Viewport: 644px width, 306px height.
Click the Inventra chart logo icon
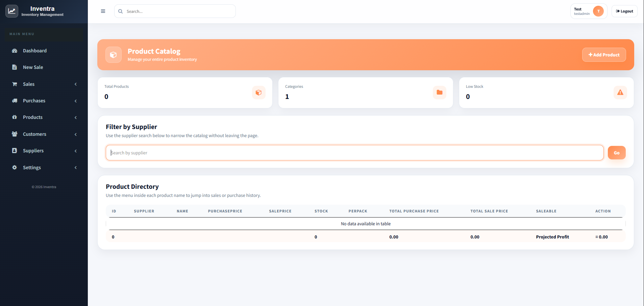pos(12,11)
